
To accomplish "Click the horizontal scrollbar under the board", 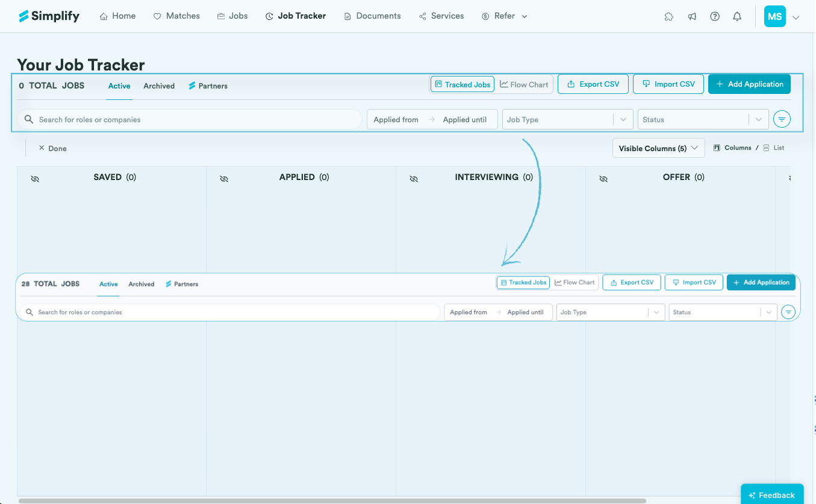I will tap(332, 500).
